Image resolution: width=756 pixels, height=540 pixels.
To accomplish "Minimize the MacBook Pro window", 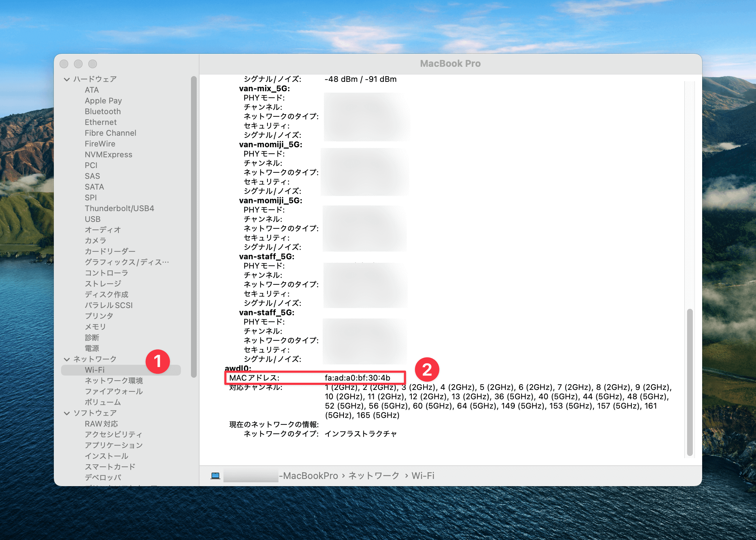I will (78, 64).
